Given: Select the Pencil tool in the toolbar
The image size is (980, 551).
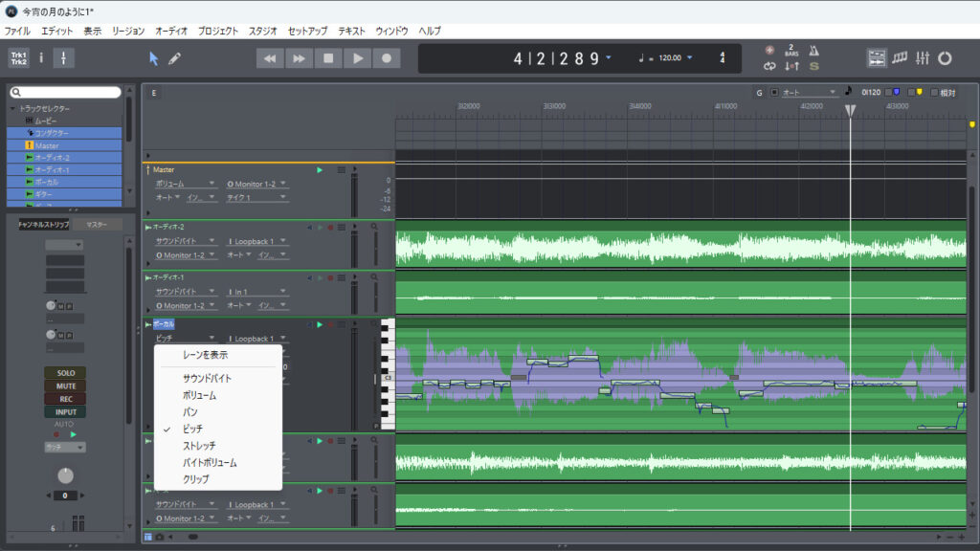Looking at the screenshot, I should click(174, 58).
